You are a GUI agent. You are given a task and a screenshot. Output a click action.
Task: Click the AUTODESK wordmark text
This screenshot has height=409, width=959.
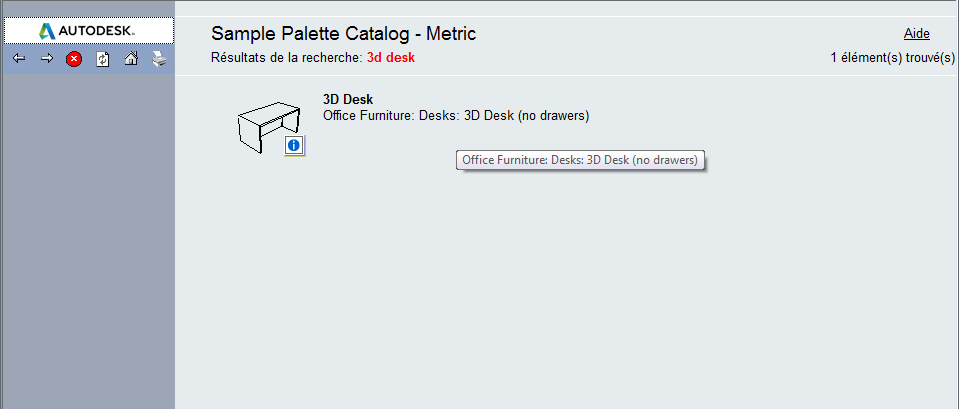pyautogui.click(x=96, y=31)
